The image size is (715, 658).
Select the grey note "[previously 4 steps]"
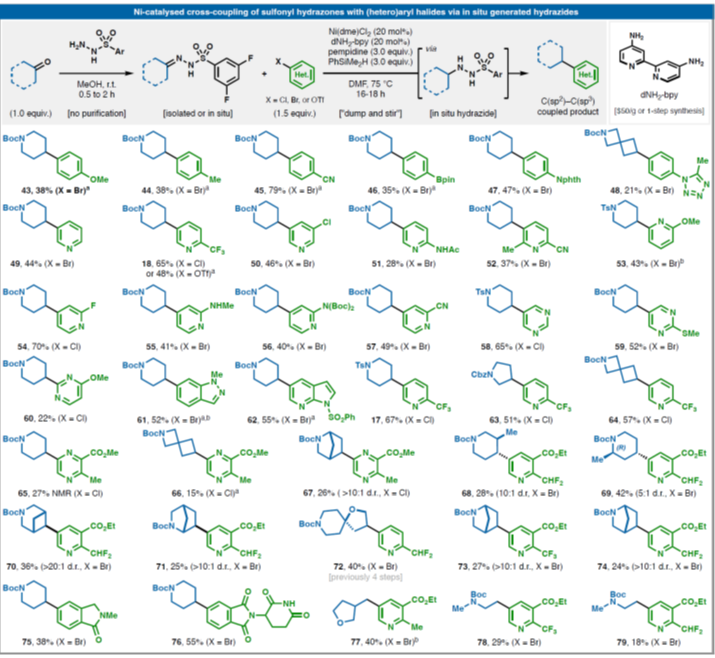pos(365,577)
